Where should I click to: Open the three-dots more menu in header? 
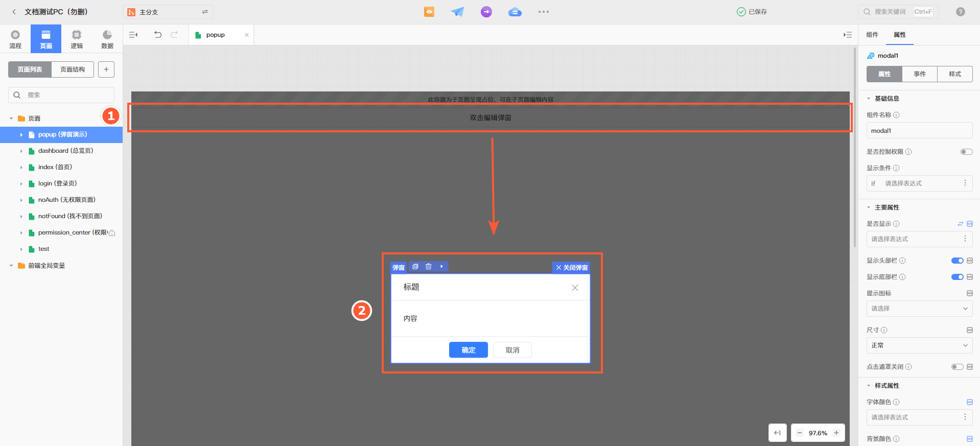pos(544,12)
